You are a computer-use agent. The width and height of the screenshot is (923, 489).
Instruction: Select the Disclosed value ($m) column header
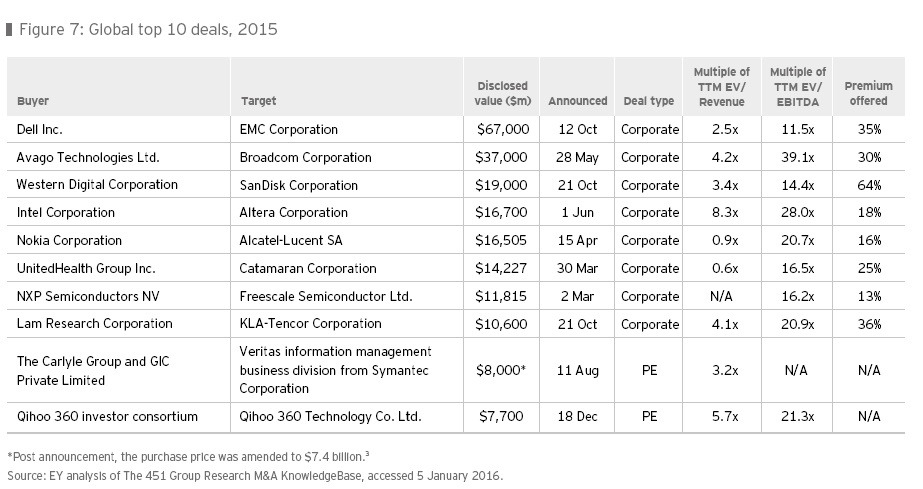pos(502,94)
